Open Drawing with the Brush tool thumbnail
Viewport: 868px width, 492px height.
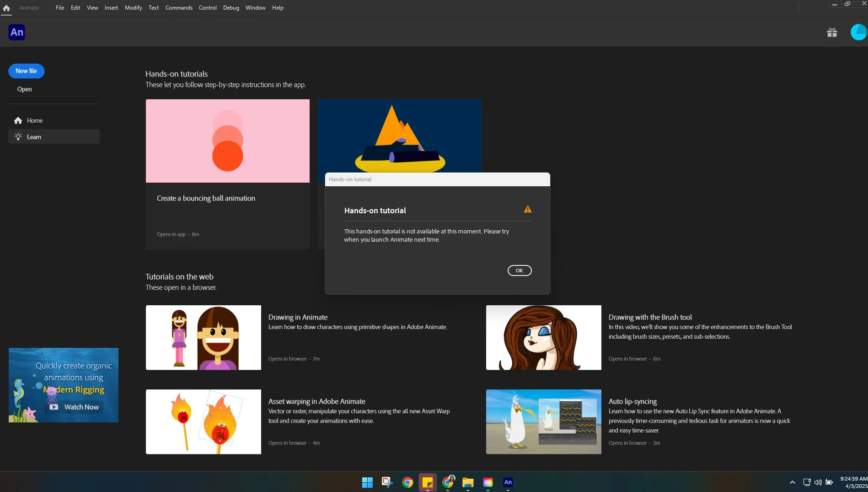point(544,337)
